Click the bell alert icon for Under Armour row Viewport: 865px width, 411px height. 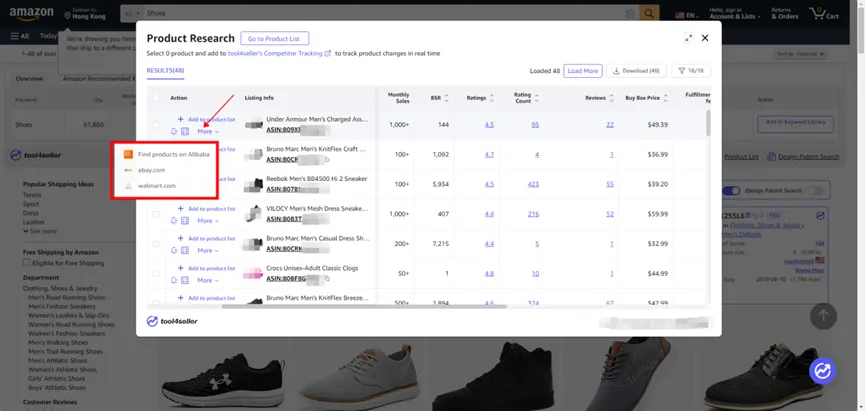tap(174, 131)
